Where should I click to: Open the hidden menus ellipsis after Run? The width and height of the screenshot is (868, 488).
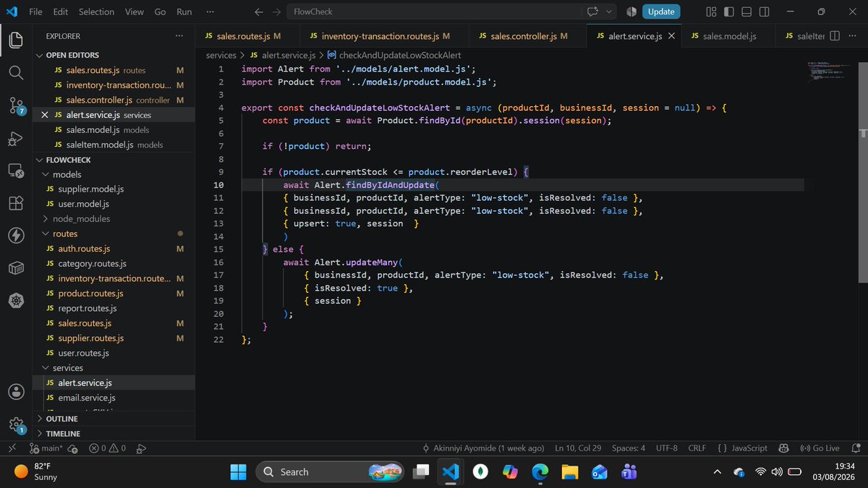210,12
